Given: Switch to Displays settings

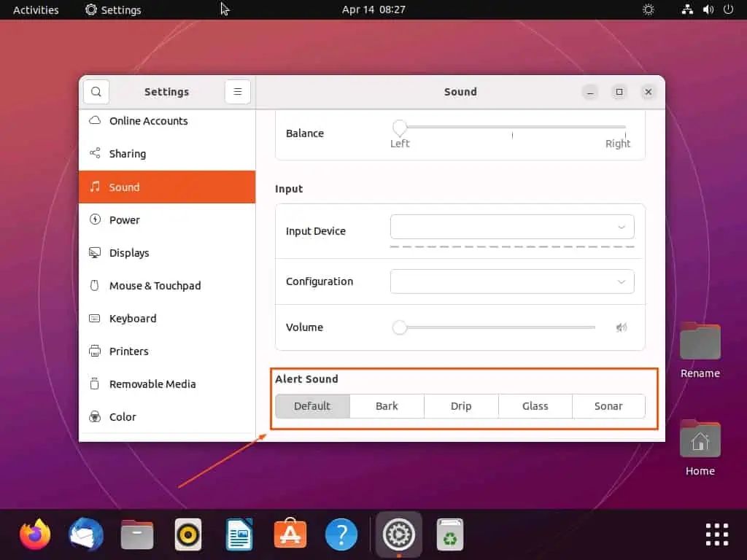Looking at the screenshot, I should (x=167, y=253).
